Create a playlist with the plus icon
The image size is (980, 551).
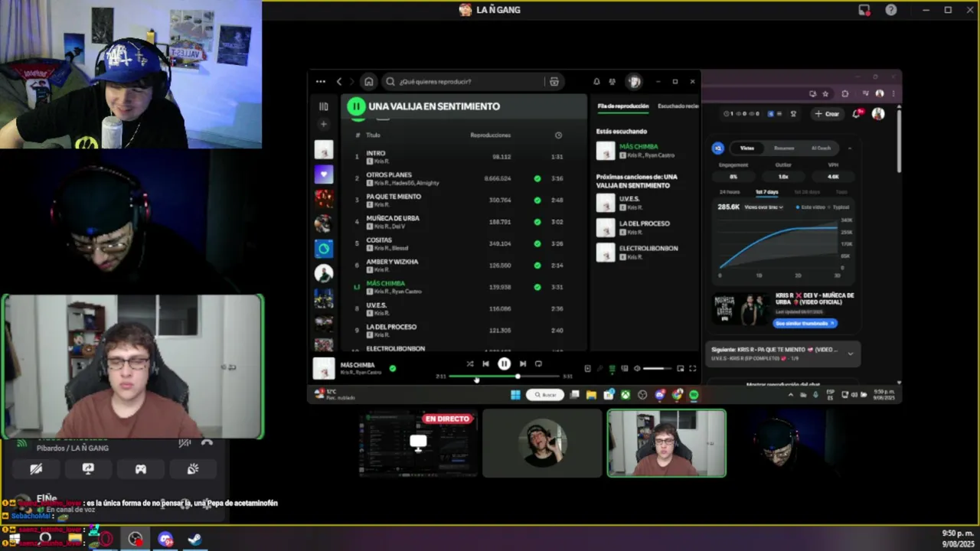(x=323, y=124)
